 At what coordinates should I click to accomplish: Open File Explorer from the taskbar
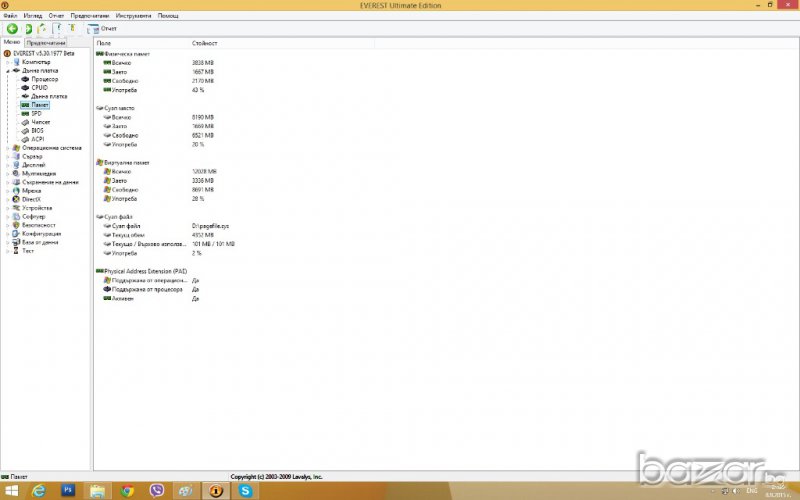[97, 490]
